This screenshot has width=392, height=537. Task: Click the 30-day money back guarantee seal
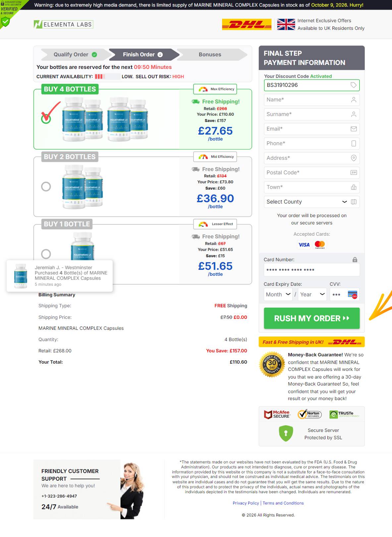(272, 365)
